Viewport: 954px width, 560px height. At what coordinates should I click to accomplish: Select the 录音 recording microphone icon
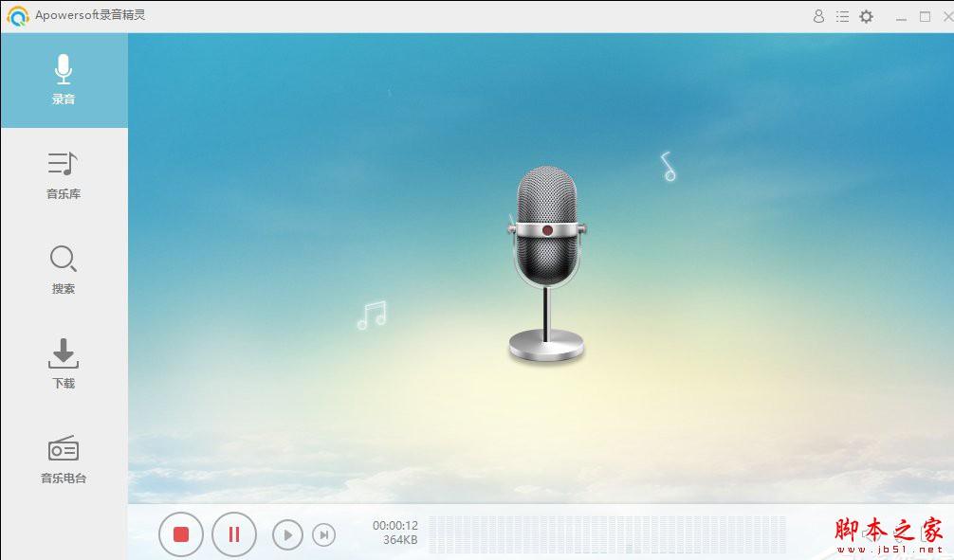coord(64,68)
